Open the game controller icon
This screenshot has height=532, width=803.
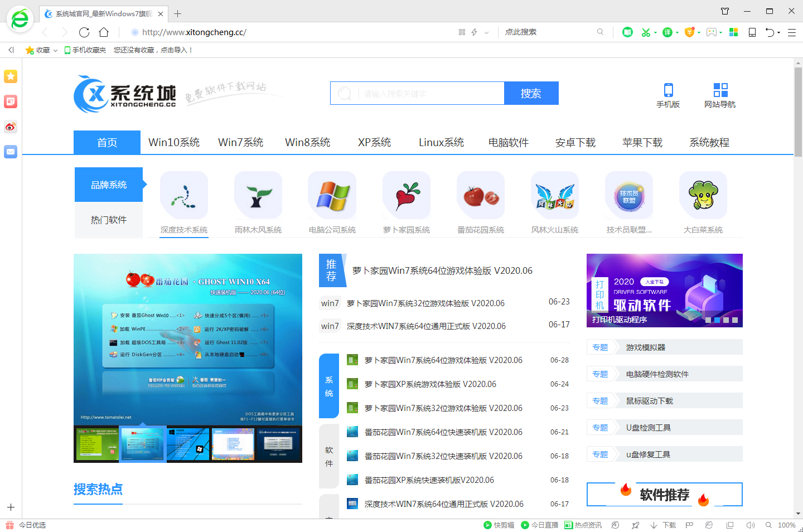[711, 32]
